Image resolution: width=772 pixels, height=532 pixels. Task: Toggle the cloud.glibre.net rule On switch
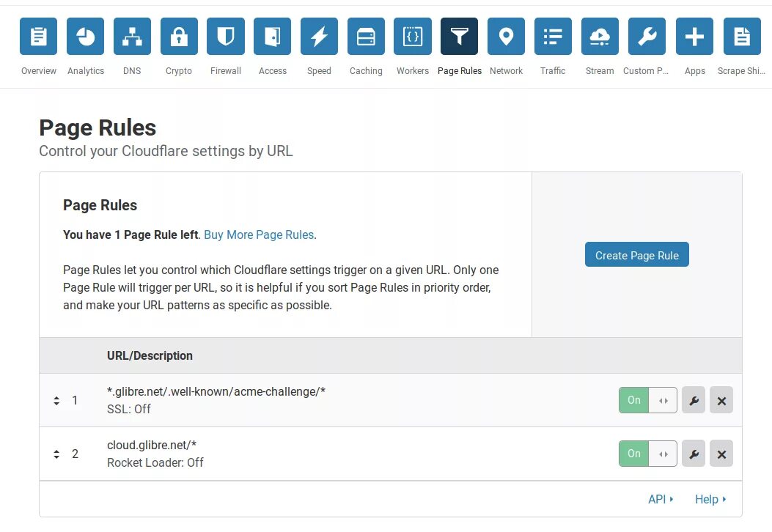click(x=648, y=454)
